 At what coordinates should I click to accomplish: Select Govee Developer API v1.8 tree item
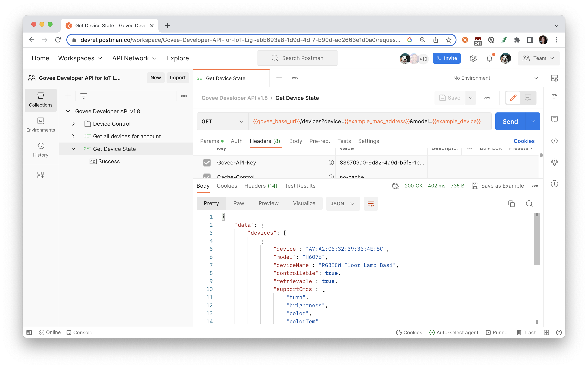coord(108,111)
